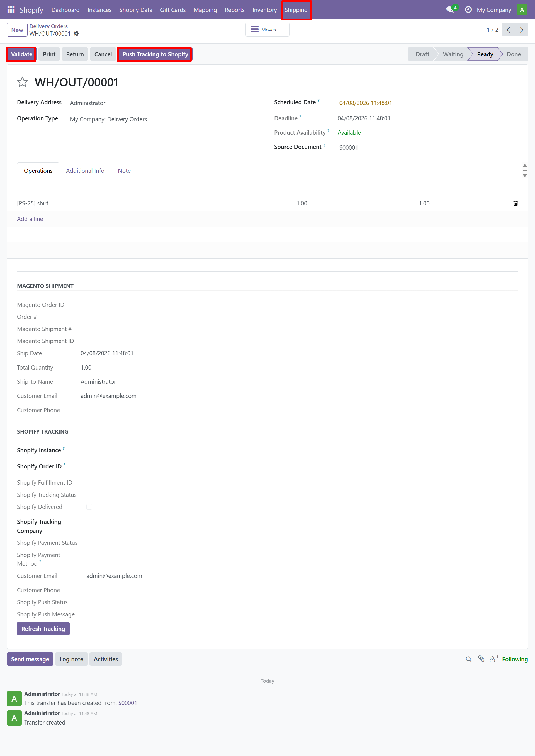Unfollow via the Following toggle
Screen dimensions: 535x756
click(514, 659)
